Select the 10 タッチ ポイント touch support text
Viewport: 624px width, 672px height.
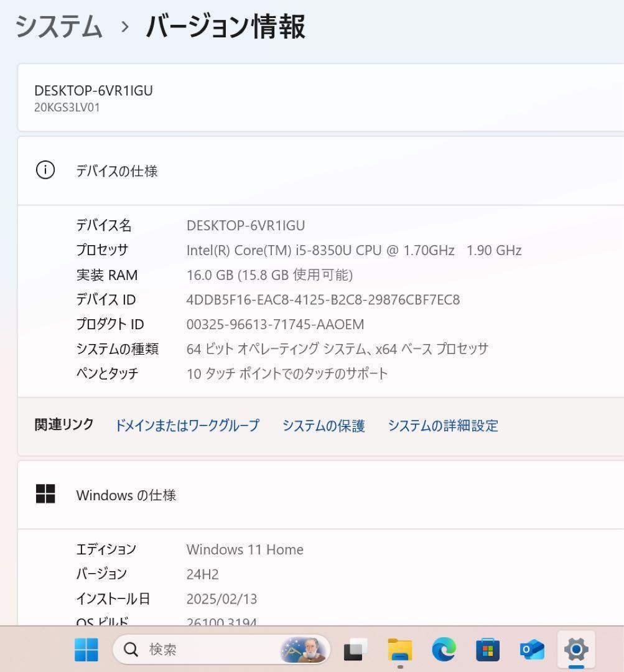287,374
